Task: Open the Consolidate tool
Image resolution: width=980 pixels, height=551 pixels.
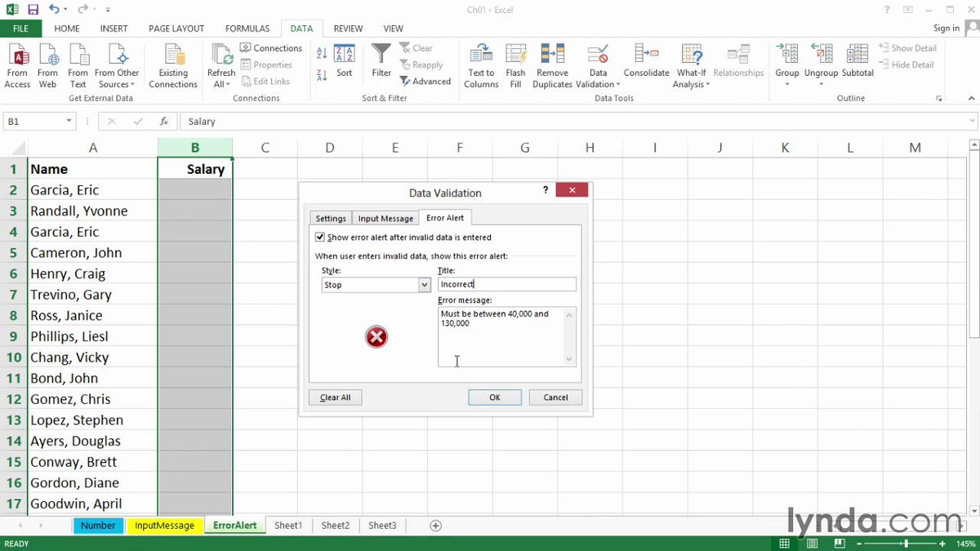Action: coord(647,61)
